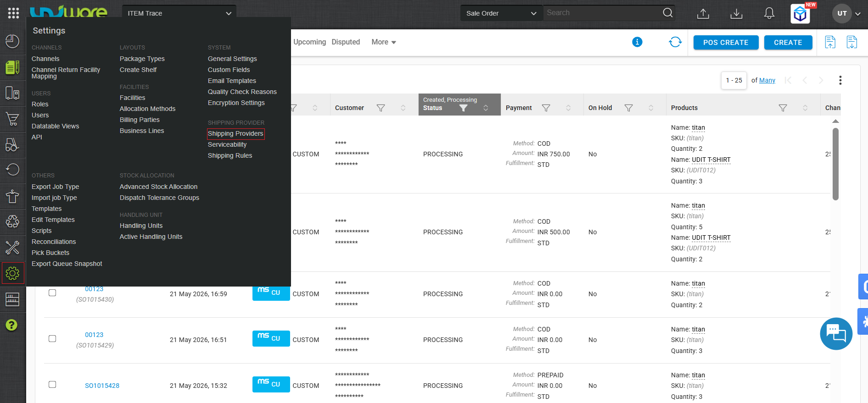868x403 pixels.
Task: Open the recycle sidebar icon
Action: coord(12,222)
